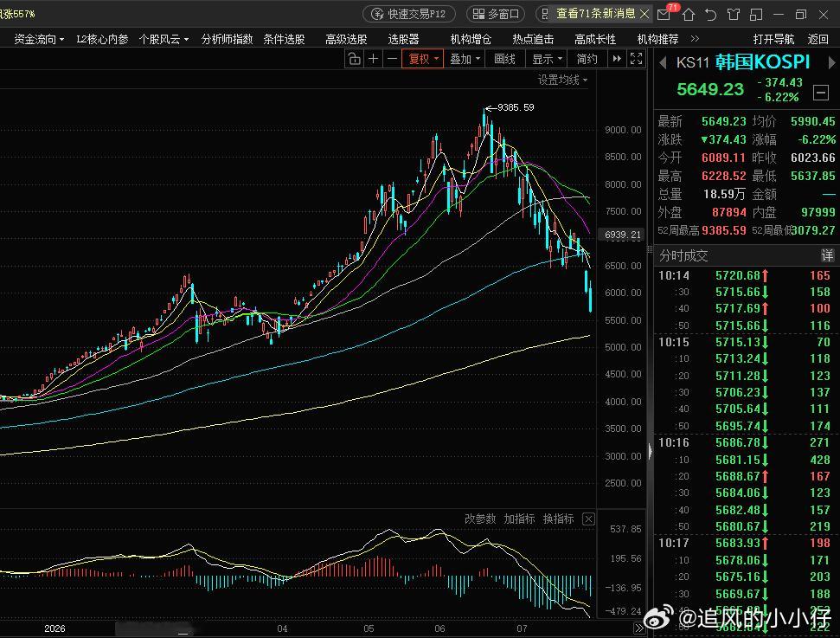Click the side panel collapse handle

pos(650,451)
